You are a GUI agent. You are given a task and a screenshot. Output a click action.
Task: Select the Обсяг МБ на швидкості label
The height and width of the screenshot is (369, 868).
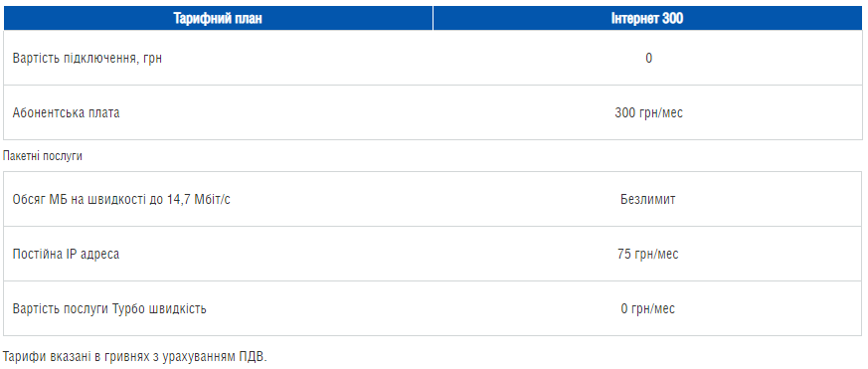[121, 200]
